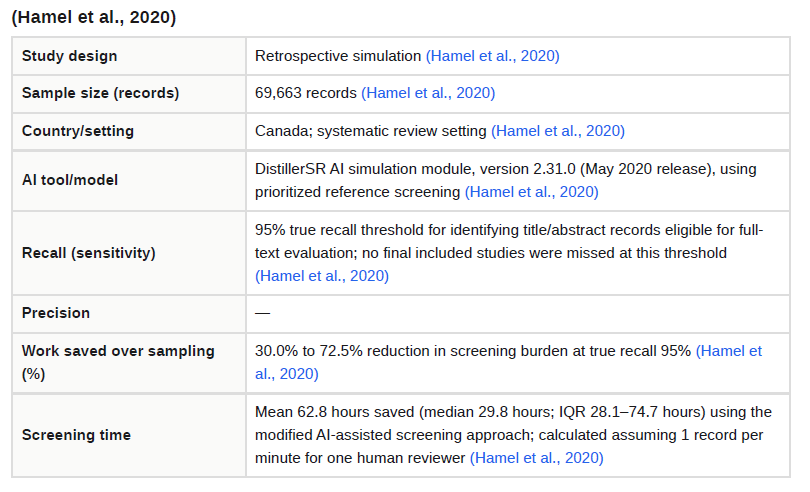Image resolution: width=810 pixels, height=492 pixels.
Task: Click the 'AI tool/model' row label
Action: [x=70, y=180]
